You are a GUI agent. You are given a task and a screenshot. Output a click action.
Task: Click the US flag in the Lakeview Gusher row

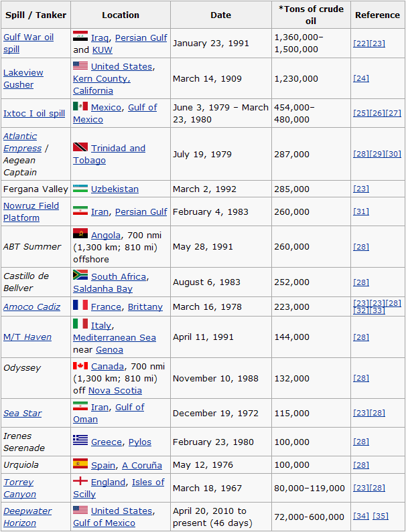[x=80, y=66]
